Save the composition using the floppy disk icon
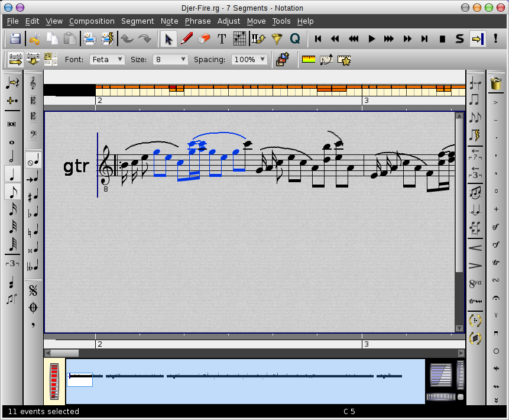Image resolution: width=509 pixels, height=420 pixels. 15,39
